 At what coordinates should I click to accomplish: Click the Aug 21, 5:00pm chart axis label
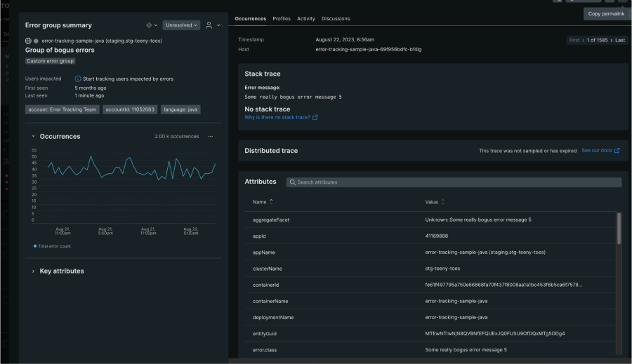(x=105, y=231)
